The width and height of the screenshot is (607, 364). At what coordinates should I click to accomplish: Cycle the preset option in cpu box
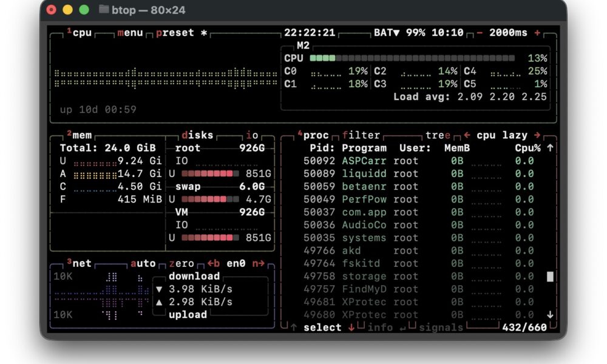175,33
